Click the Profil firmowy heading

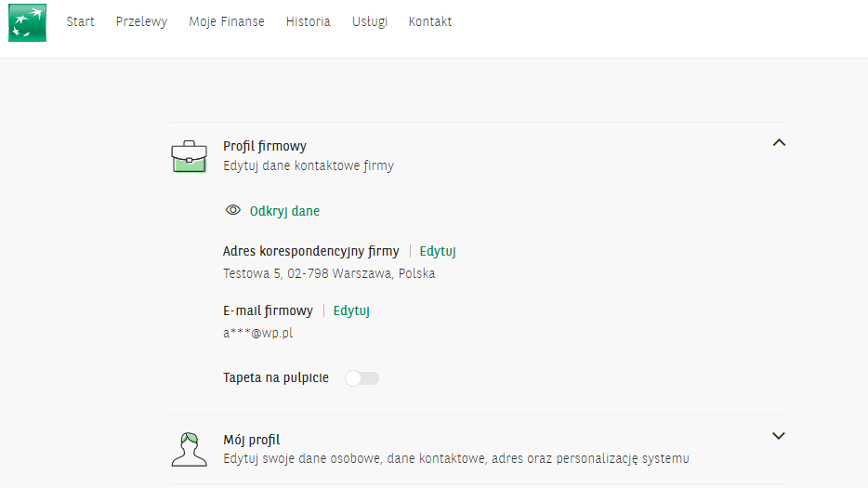pos(265,146)
